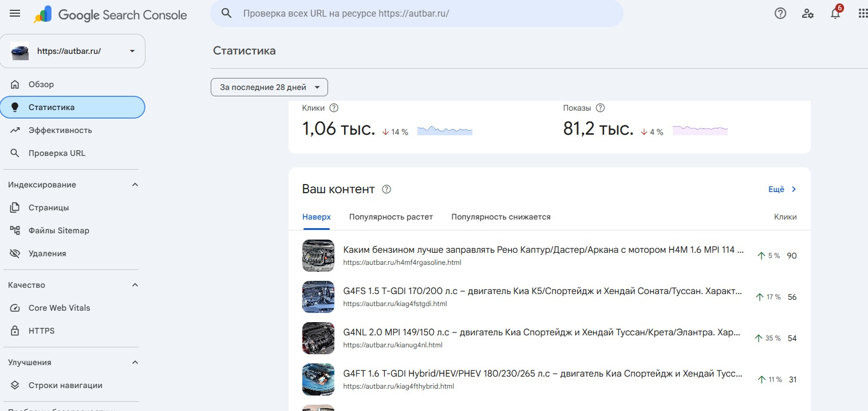Click the Ещё link
Viewport: 868px width, 411px height.
[x=776, y=189]
